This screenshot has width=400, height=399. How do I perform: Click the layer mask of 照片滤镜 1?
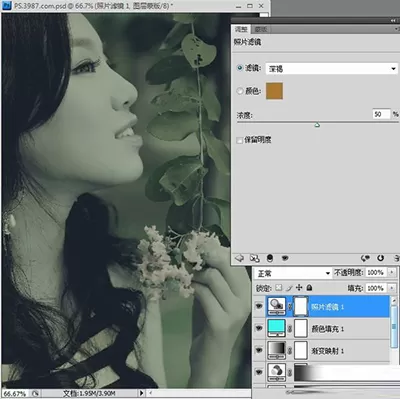(301, 306)
